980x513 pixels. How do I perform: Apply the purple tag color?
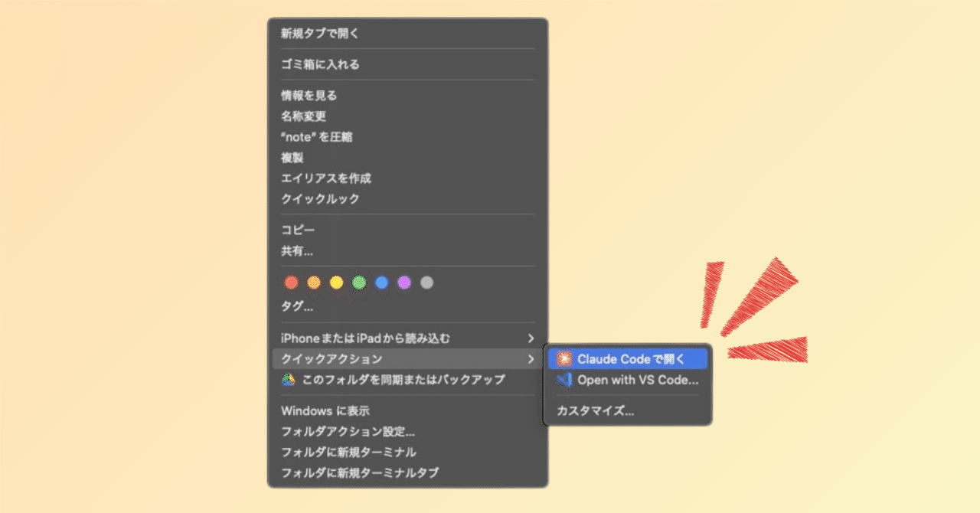[x=404, y=283]
